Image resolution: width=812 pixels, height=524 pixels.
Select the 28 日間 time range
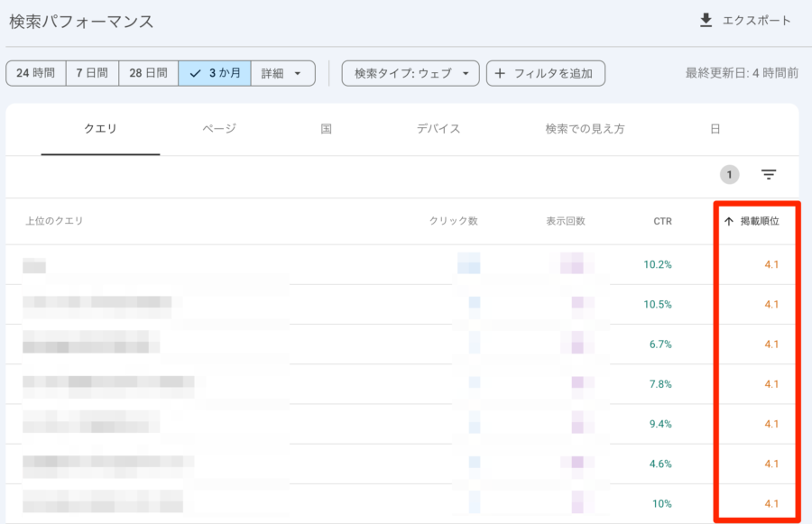pos(148,73)
